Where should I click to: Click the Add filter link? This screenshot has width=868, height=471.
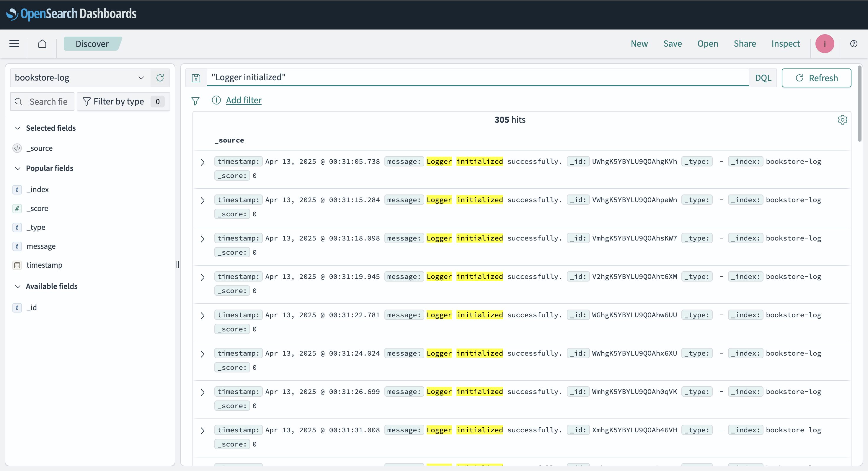[244, 100]
